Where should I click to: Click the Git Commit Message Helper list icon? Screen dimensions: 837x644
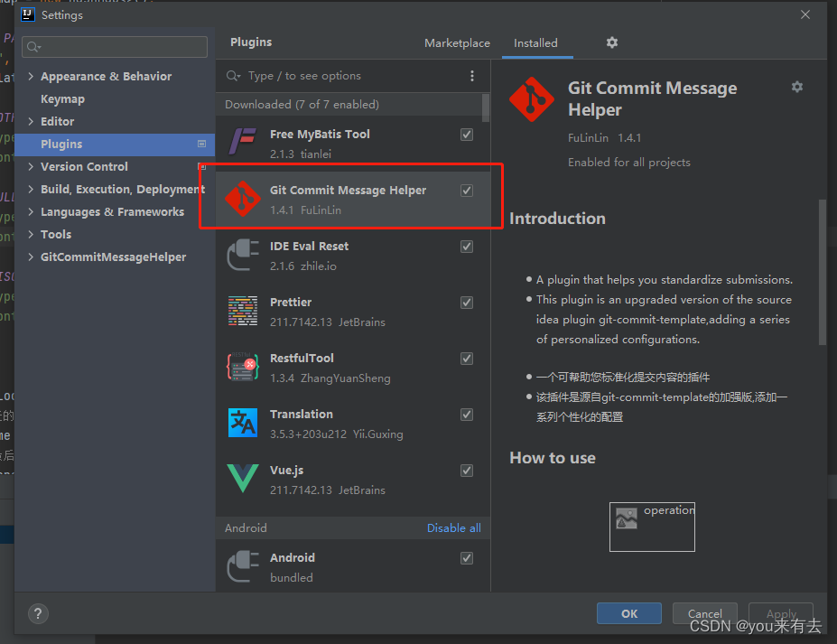(243, 199)
